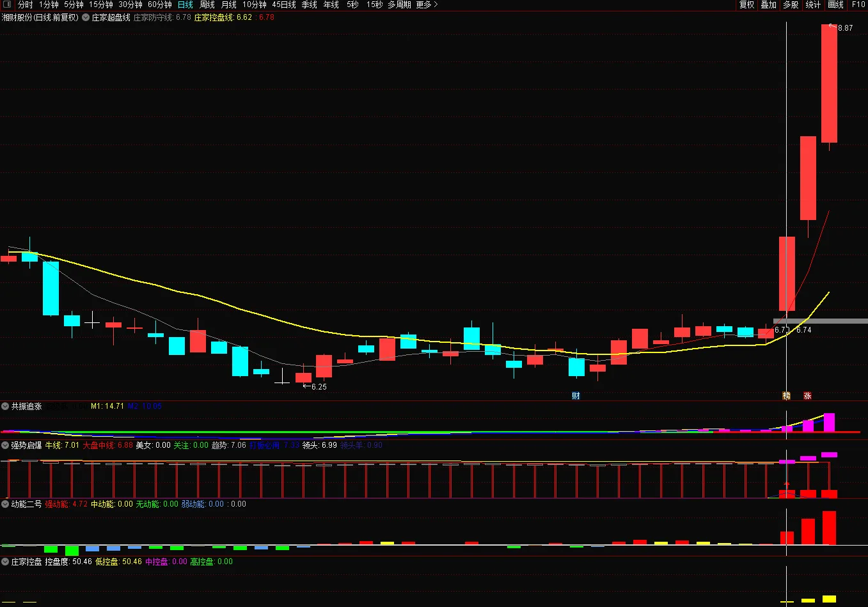Viewport: 868px width, 607px height.
Task: Expand the 共振追涨 indicator menu arrow
Action: point(5,406)
